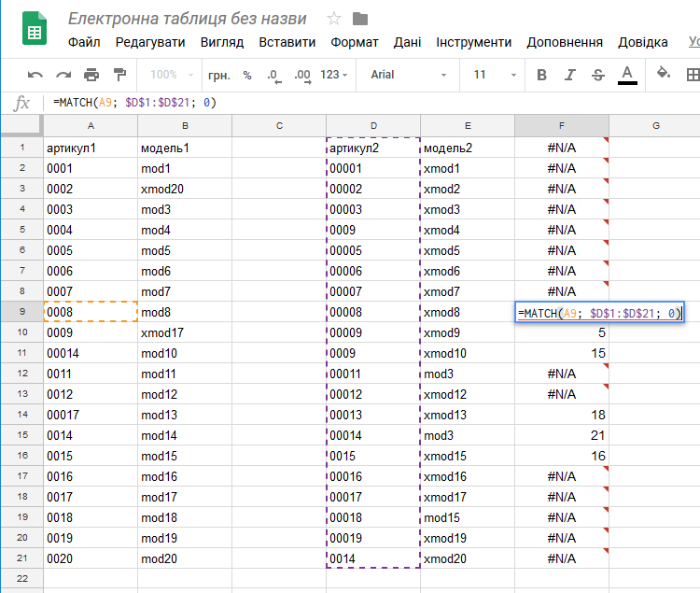This screenshot has height=593, width=700.
Task: Click the #N/A cell in row 1
Action: (x=562, y=148)
